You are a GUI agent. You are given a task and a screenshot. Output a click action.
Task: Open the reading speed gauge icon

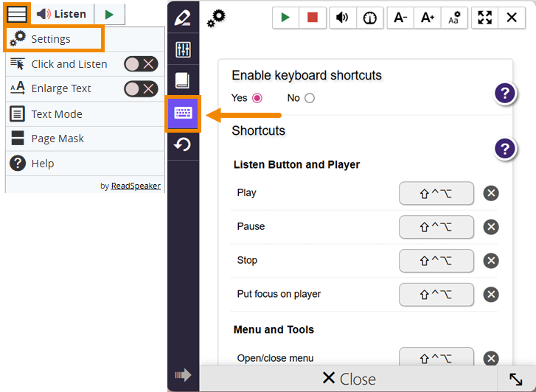coord(370,18)
